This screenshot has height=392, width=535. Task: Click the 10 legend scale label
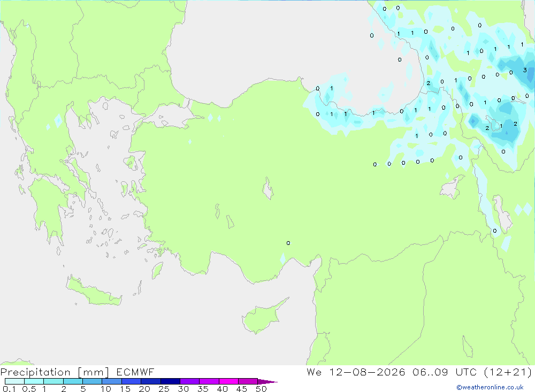[x=106, y=389]
